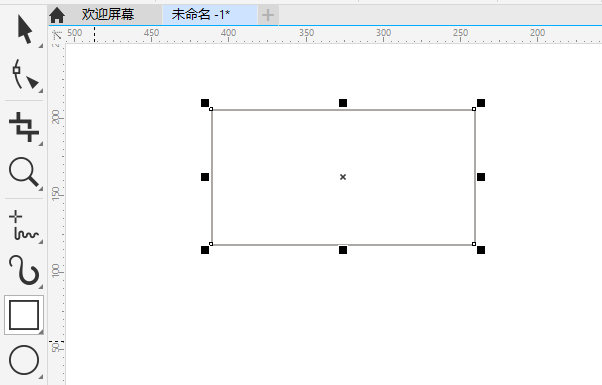Click the ruler origin corner icon
602x385 pixels.
[57, 35]
